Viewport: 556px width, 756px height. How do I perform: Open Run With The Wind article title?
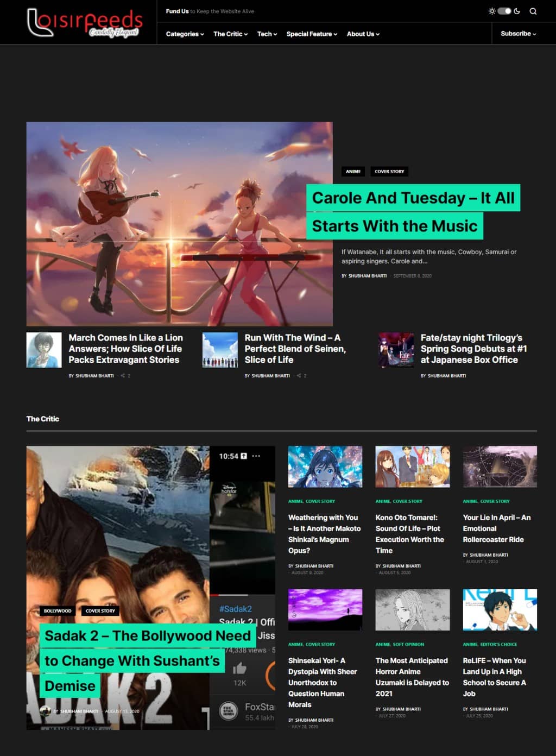tap(295, 349)
